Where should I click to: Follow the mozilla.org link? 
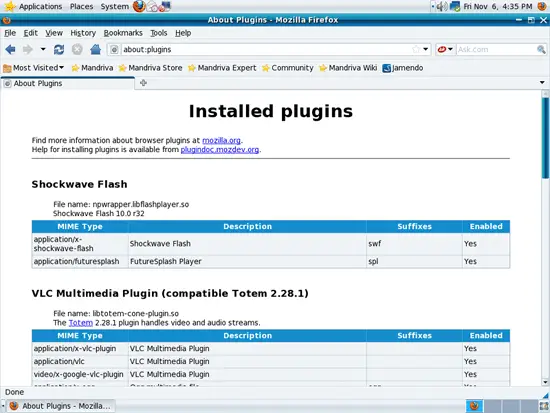(x=221, y=140)
